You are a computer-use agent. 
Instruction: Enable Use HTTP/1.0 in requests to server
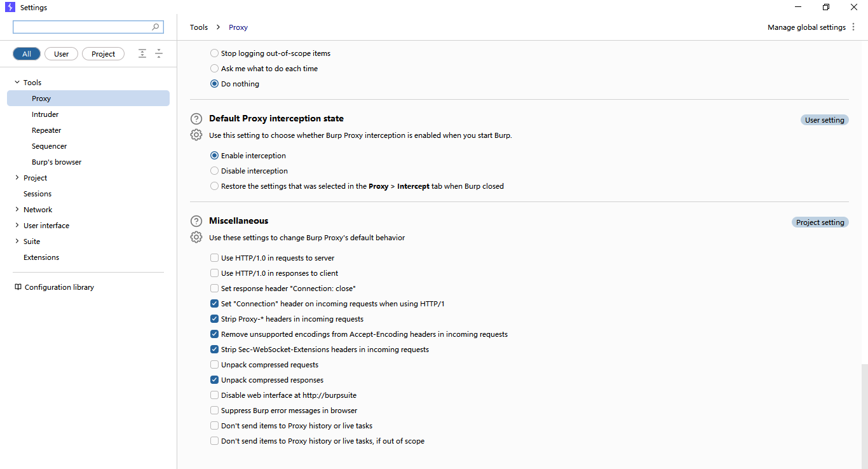[214, 258]
